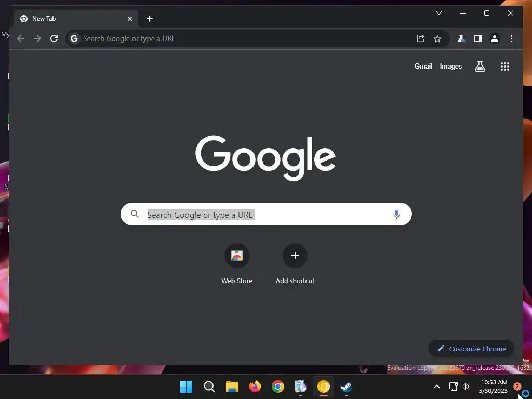This screenshot has height=399, width=532.
Task: Select the New Tab tab
Action: click(x=75, y=19)
